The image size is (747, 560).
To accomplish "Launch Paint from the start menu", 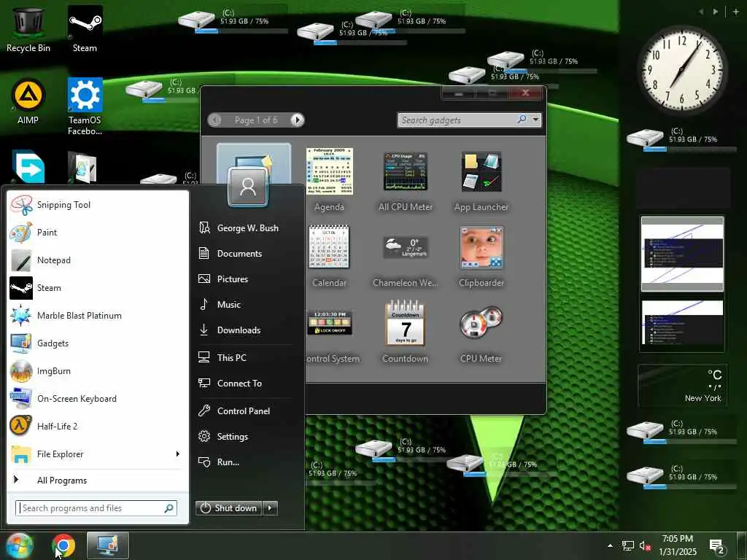I will 98,233.
